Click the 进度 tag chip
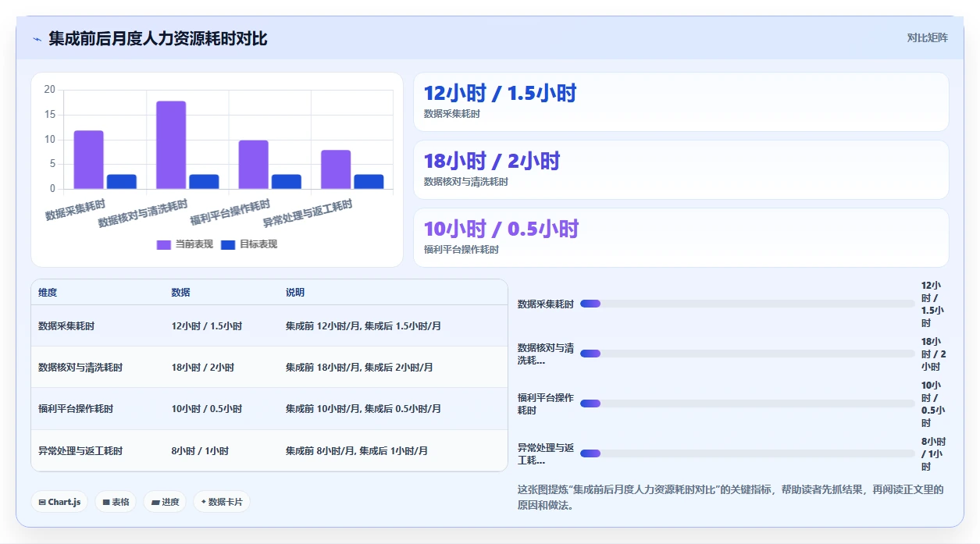This screenshot has height=544, width=980. pyautogui.click(x=165, y=502)
